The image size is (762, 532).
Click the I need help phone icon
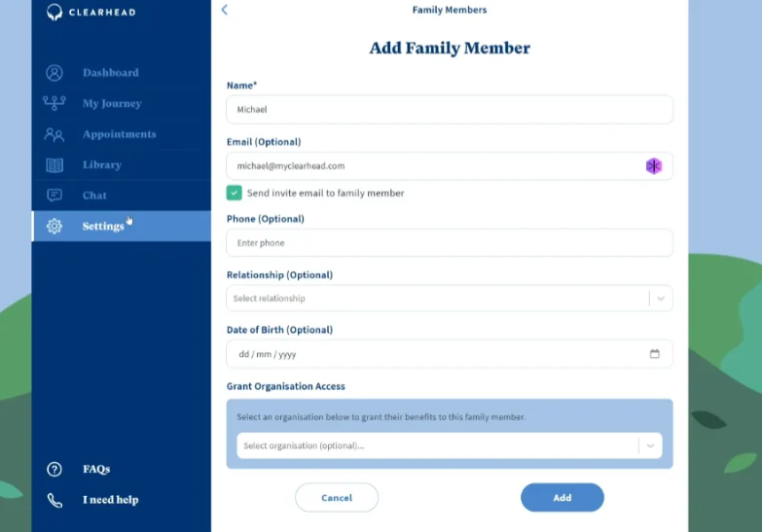(x=54, y=500)
